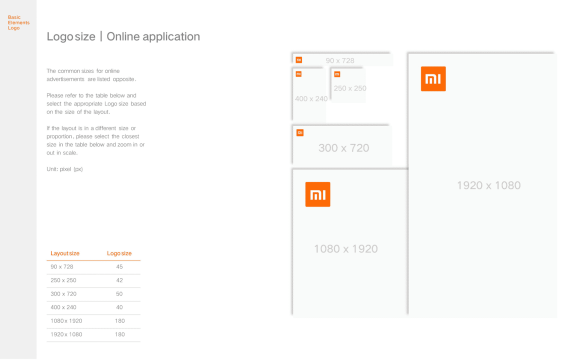
Task: Click the 'Logo size | Online application' heading
Action: (123, 36)
